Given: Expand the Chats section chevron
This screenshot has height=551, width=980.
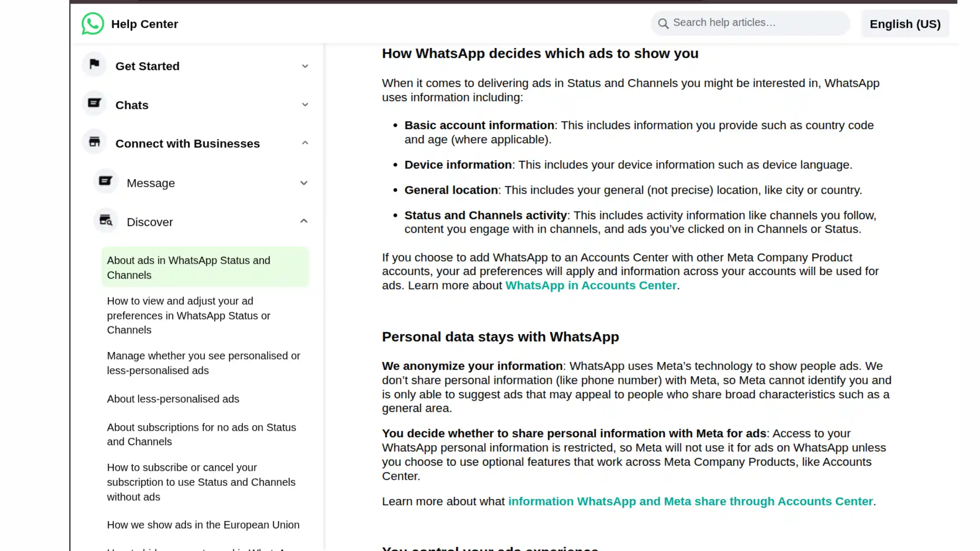Looking at the screenshot, I should (x=305, y=105).
